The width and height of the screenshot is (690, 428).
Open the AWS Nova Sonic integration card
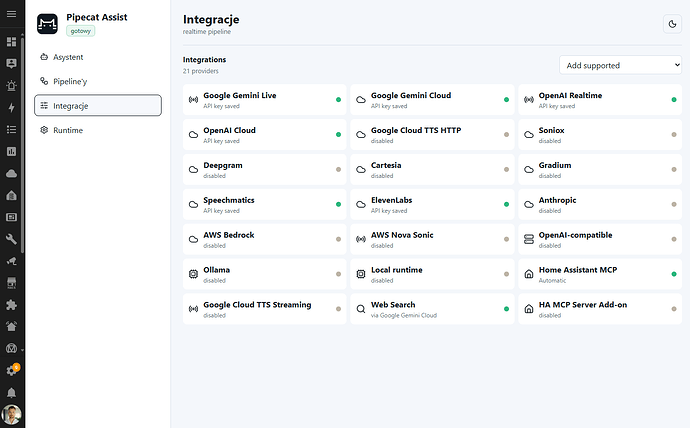(x=432, y=239)
